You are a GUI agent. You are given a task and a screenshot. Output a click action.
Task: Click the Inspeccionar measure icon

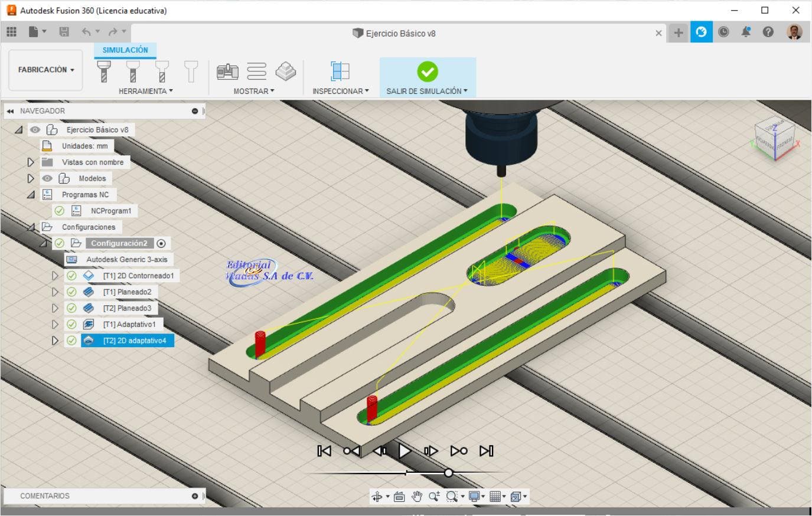(x=340, y=71)
